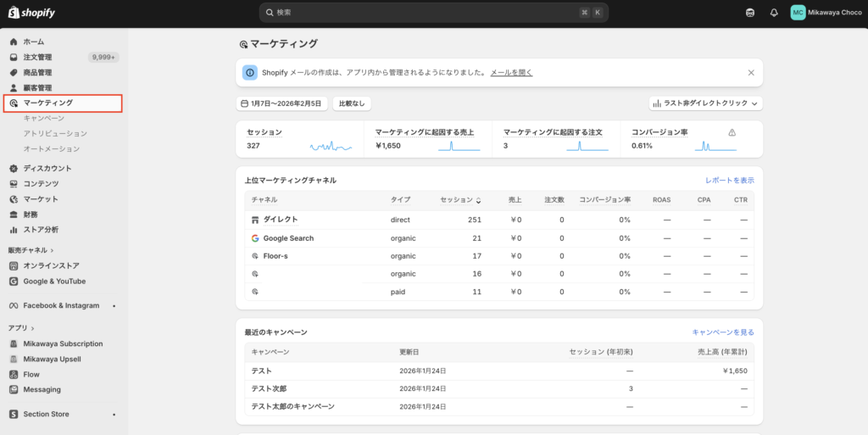Click レポートを表示 link for top channels
Viewport: 868px width, 435px height.
click(729, 180)
